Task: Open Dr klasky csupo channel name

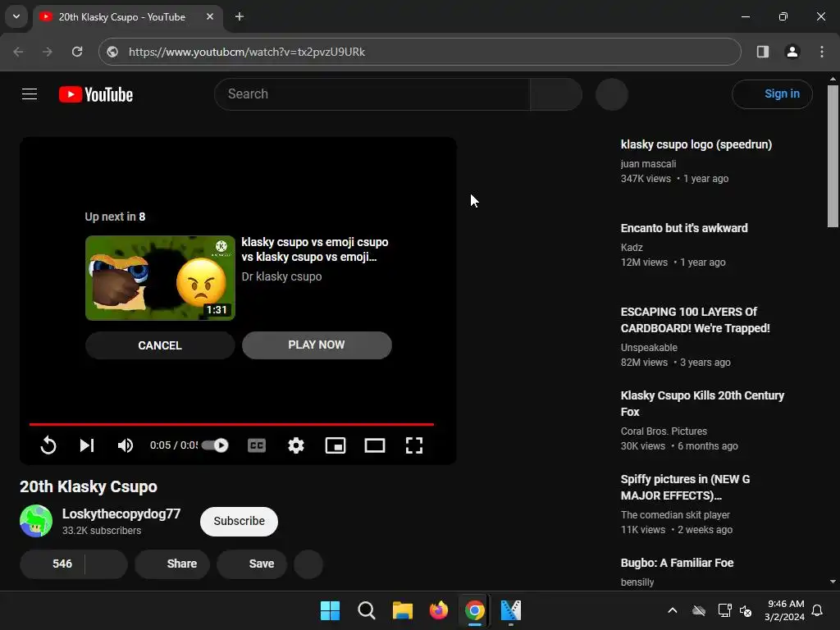Action: tap(282, 276)
